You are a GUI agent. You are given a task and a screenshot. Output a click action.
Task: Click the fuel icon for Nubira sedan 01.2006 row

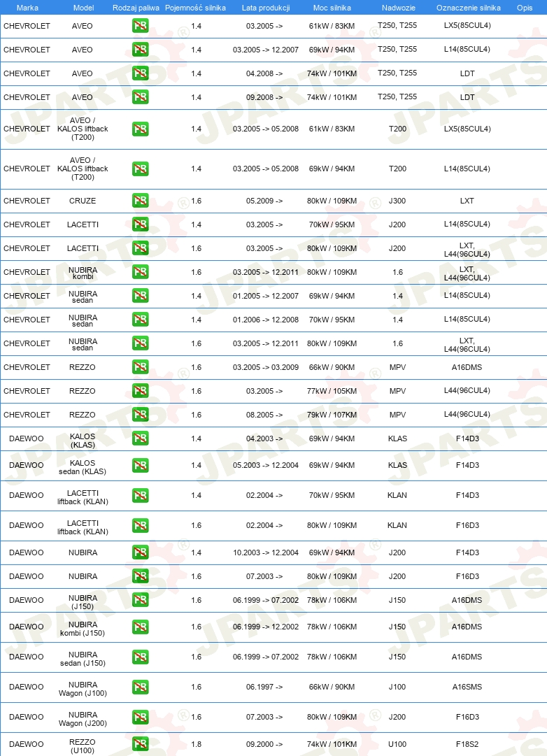click(x=141, y=319)
